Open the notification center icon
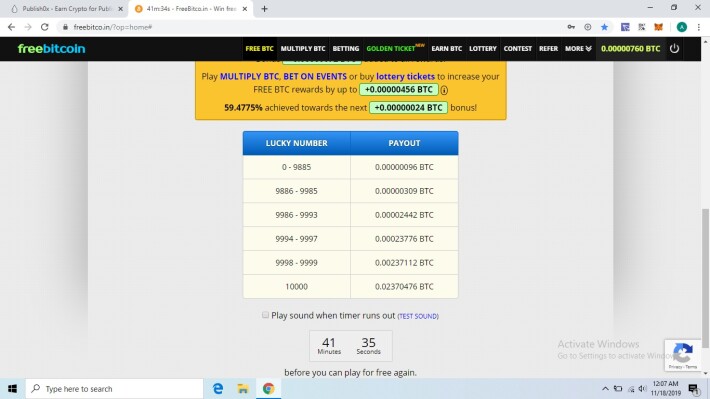Image resolution: width=710 pixels, height=399 pixels. (x=693, y=389)
